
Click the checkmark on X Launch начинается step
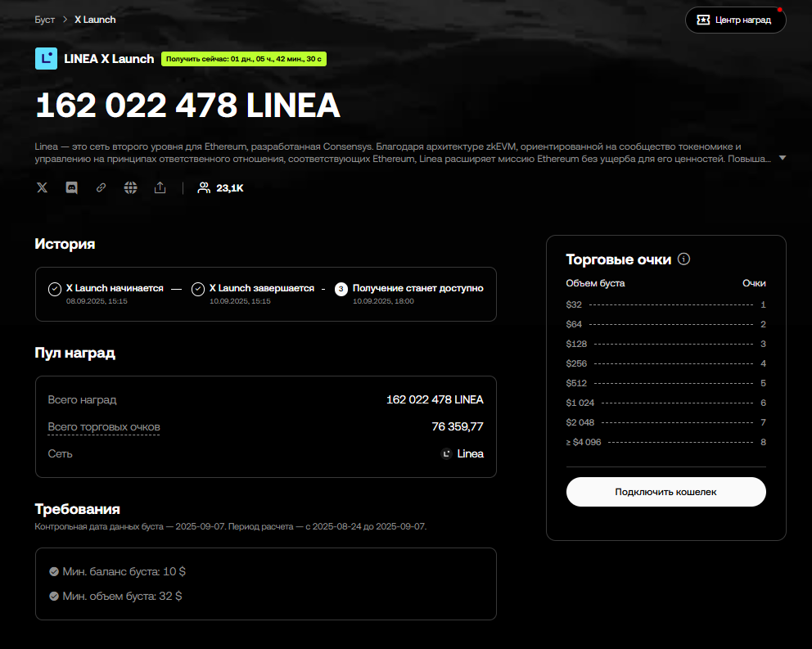coord(55,289)
